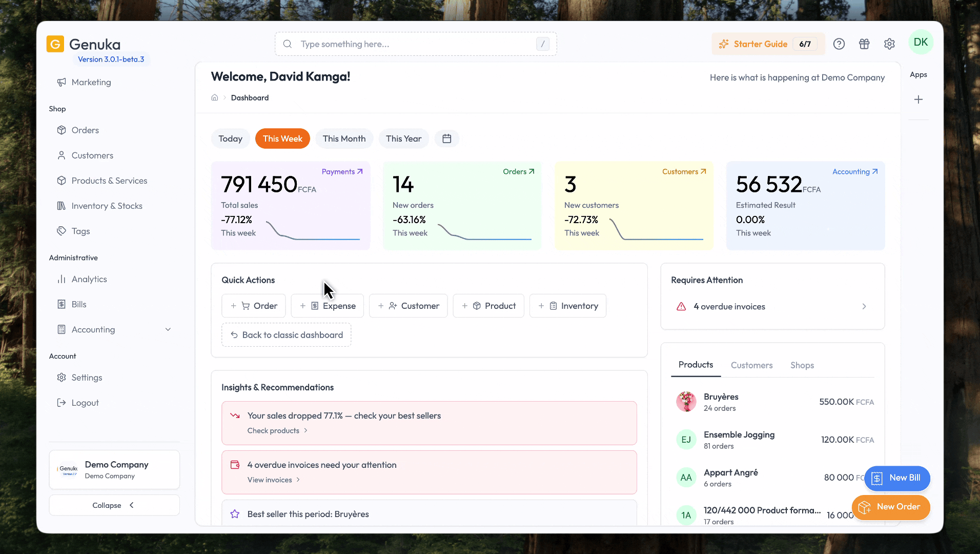Add a Product quick action
Screen dimensions: 980x554
coord(488,306)
